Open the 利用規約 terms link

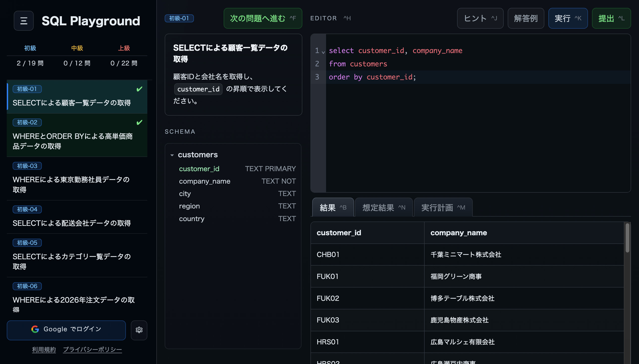tap(44, 350)
